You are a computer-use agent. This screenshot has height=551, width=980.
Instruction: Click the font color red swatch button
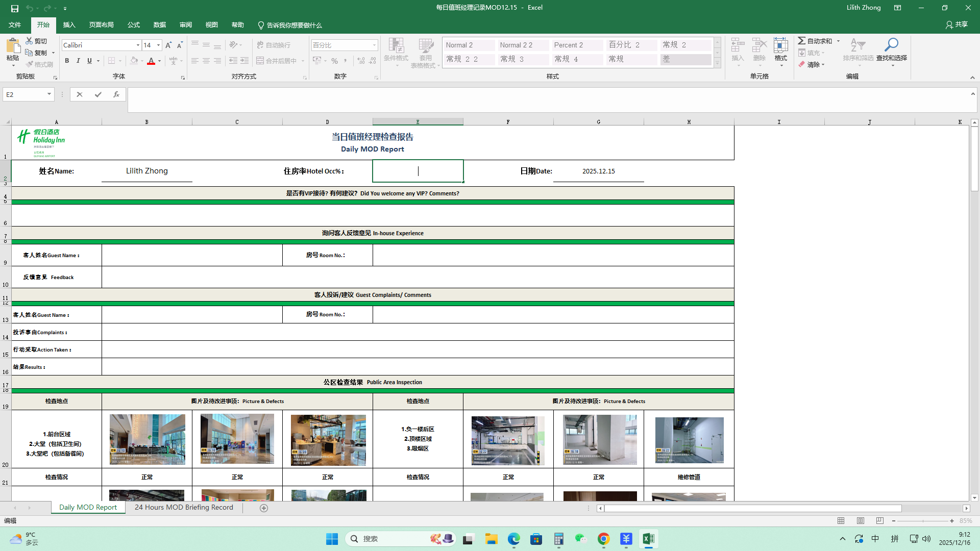click(x=151, y=61)
